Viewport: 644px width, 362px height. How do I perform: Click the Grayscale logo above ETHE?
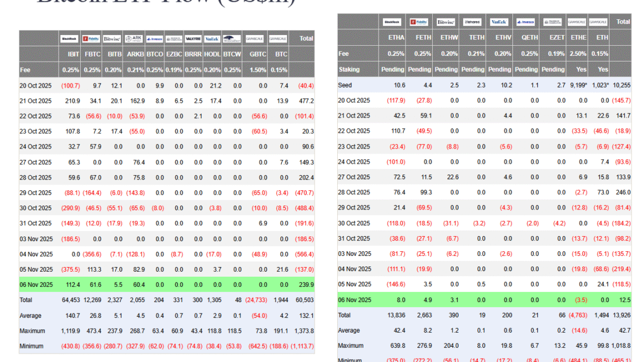[576, 22]
